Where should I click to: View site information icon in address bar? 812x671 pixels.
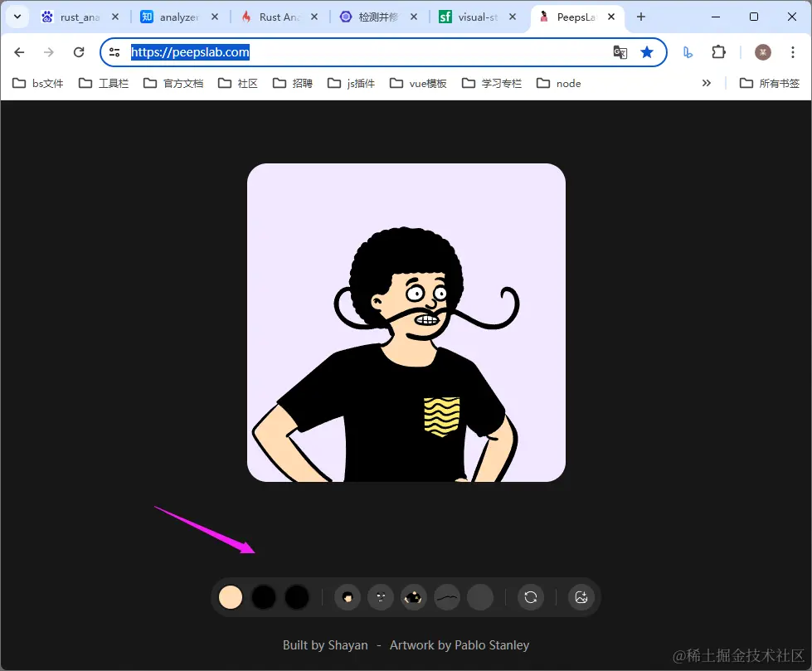click(114, 52)
